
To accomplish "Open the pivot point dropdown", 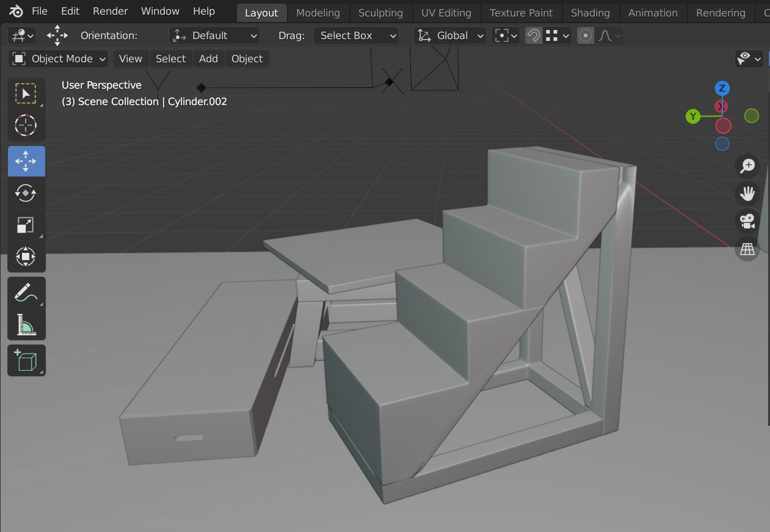I will 506,35.
